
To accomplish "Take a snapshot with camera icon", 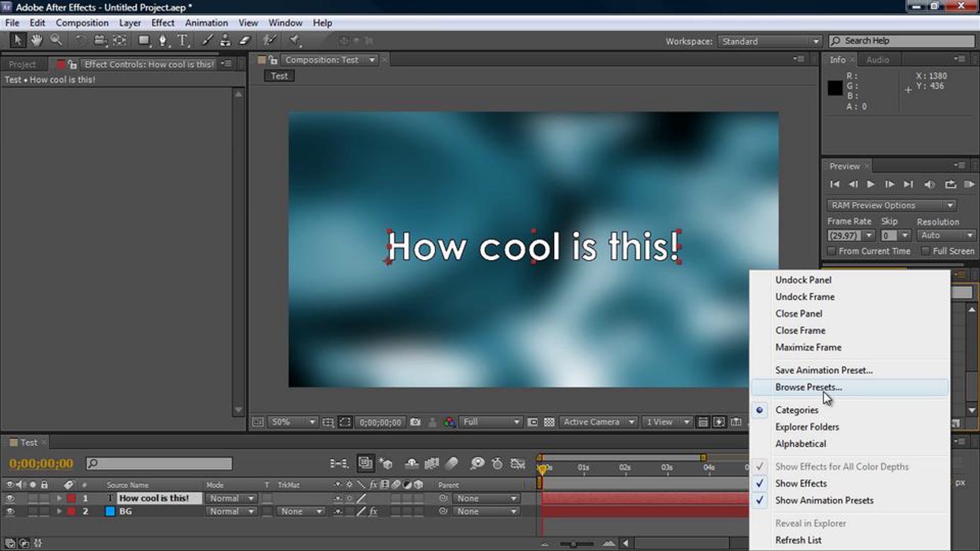I will pos(415,422).
